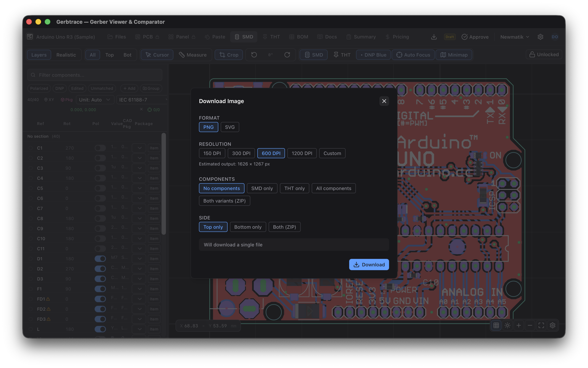Click the rotate clockwise icon
Image resolution: width=588 pixels, height=368 pixels.
[x=287, y=55]
